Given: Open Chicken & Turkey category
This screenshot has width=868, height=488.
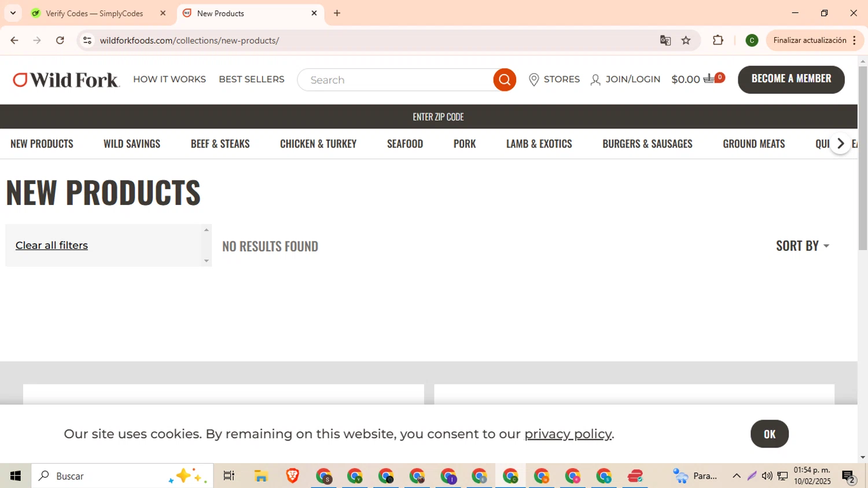Looking at the screenshot, I should [x=318, y=144].
